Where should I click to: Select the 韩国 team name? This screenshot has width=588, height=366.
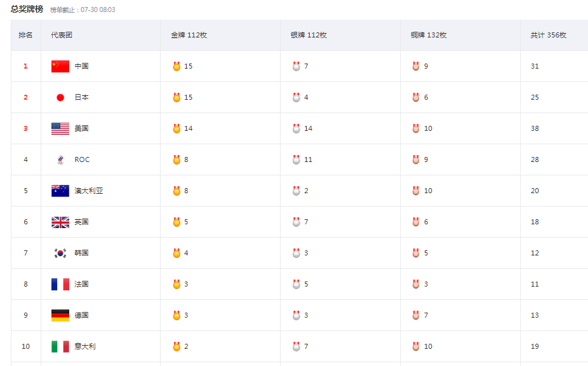pos(81,254)
